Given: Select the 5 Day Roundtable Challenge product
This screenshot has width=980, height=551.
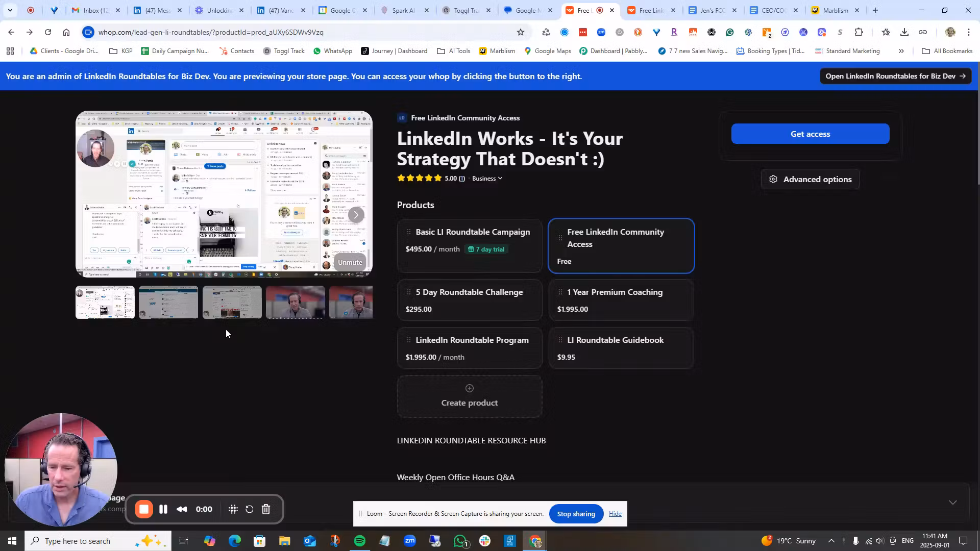Looking at the screenshot, I should (x=470, y=300).
